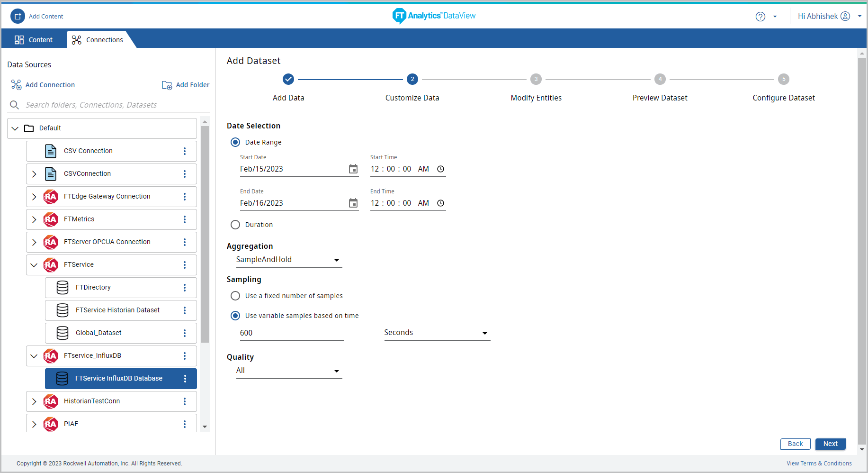The image size is (868, 473).
Task: Click the End Time clock icon
Action: point(440,203)
